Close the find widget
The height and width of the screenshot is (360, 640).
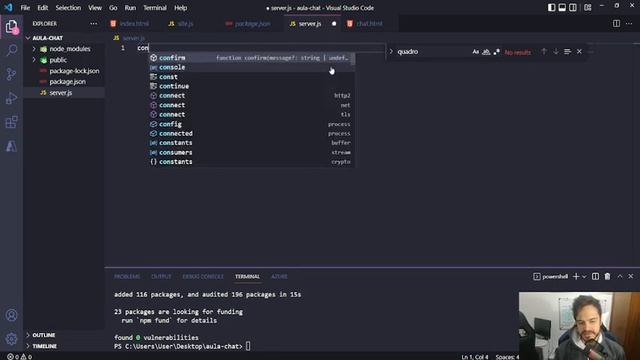point(579,51)
